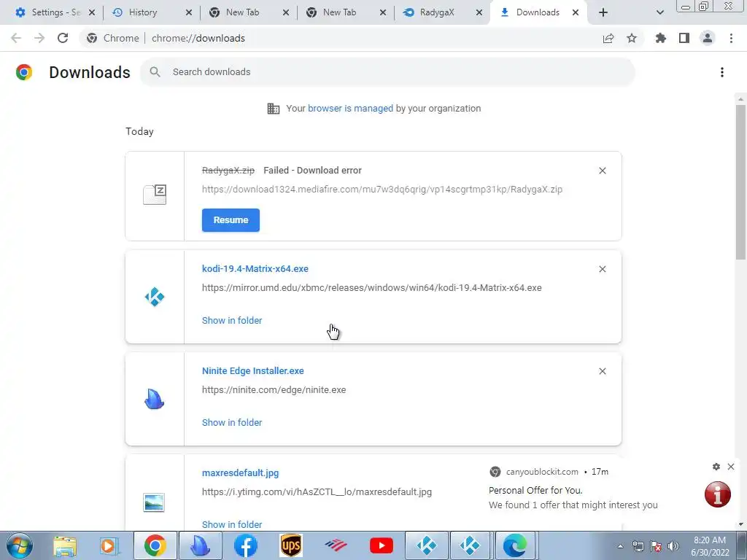This screenshot has width=747, height=560.
Task: Show Ninite Edge Installer.exe in folder
Action: pyautogui.click(x=232, y=422)
